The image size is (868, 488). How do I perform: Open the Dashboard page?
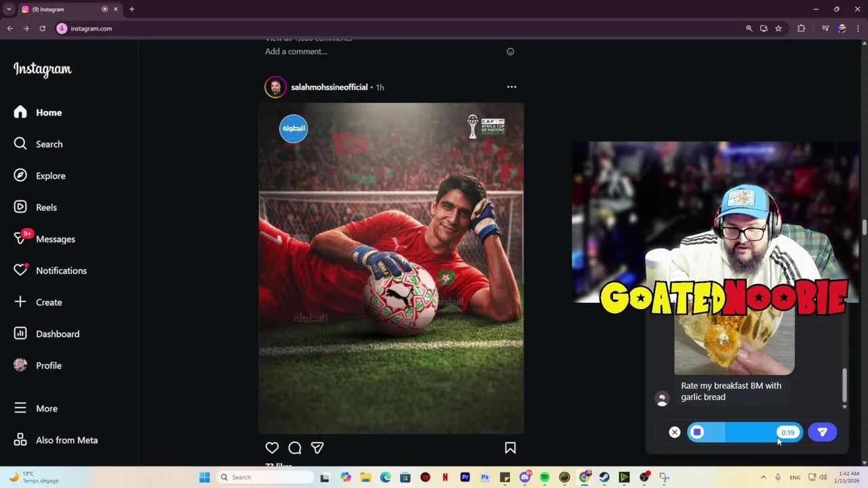[x=47, y=333]
